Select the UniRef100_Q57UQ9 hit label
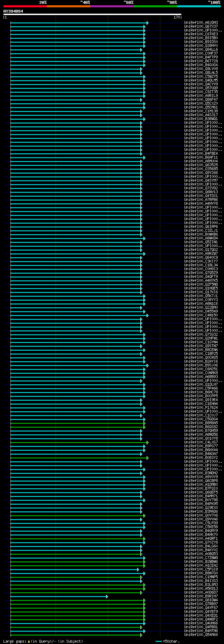 [x=201, y=88]
